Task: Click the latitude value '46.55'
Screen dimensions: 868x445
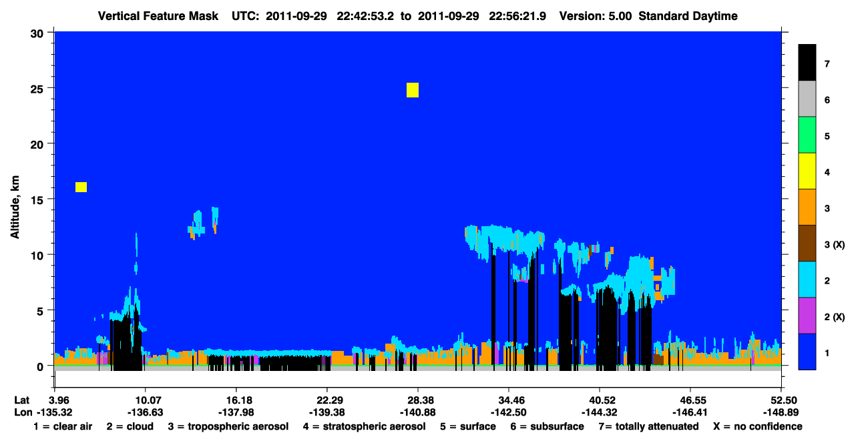Action: tap(690, 400)
